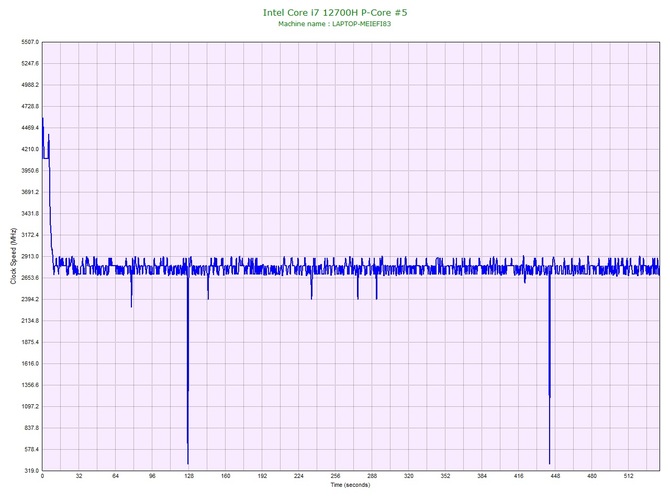Click the 1875.4 y-axis value
Screen dimensions: 670x502
pyautogui.click(x=30, y=342)
